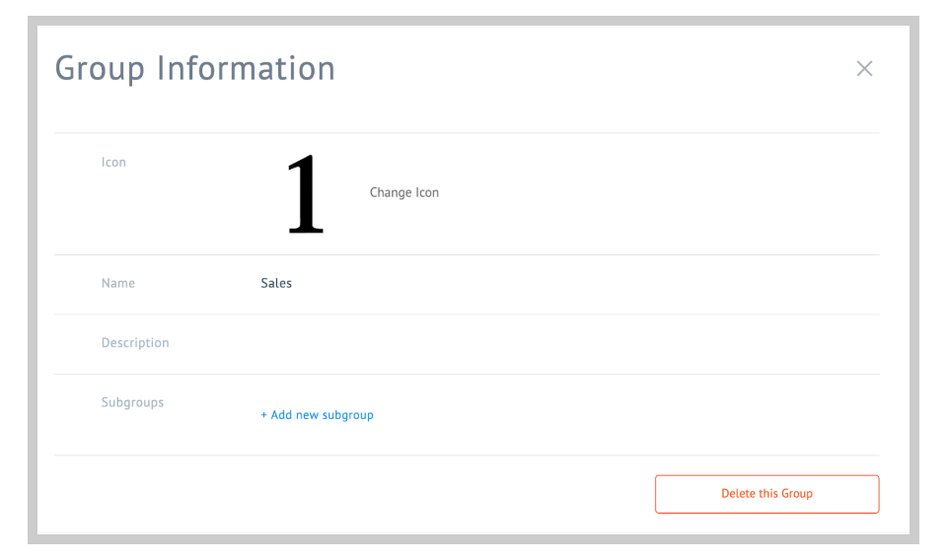Click the plus sign before Add new subgroup
Screen dimensions: 947x560
[264, 415]
